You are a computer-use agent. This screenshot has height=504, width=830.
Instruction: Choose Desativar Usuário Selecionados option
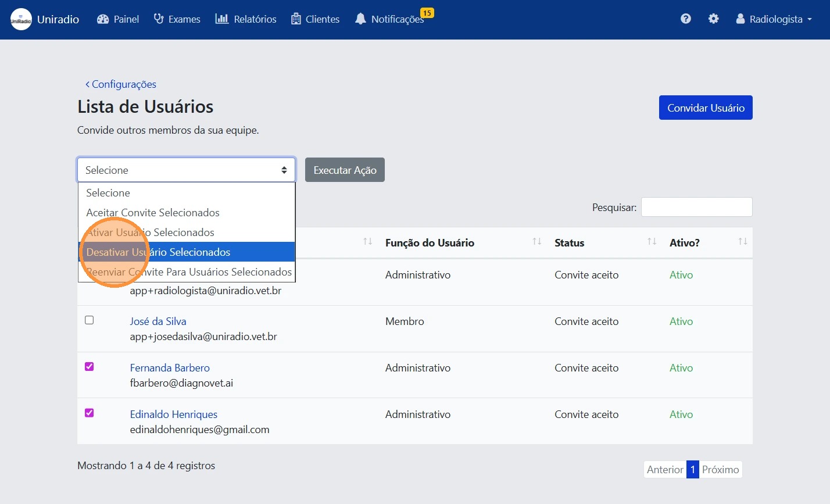click(187, 252)
